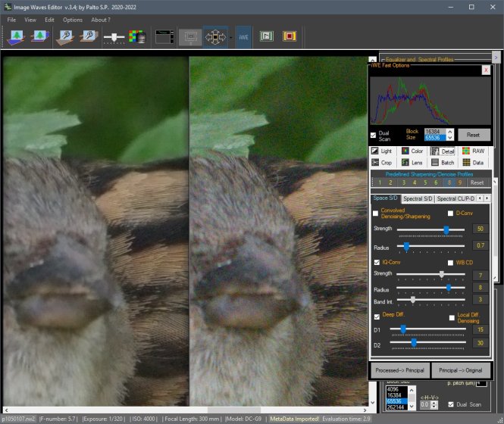Enable Convolved Denoising/Sharpening checkbox
Screen dimensions: 504x424
(x=375, y=214)
